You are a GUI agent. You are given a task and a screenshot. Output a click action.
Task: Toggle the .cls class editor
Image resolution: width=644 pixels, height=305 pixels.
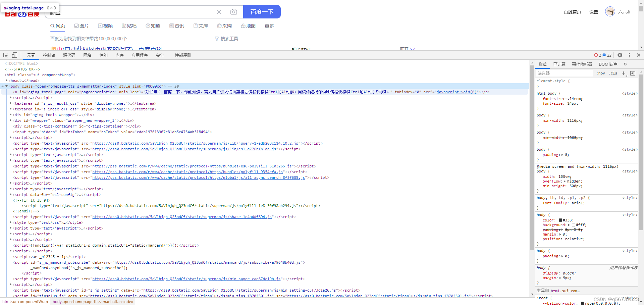(613, 73)
